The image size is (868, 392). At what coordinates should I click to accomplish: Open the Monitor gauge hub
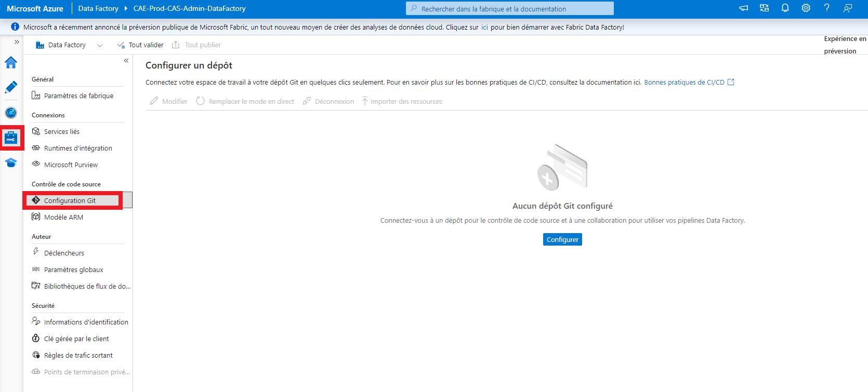click(x=11, y=113)
